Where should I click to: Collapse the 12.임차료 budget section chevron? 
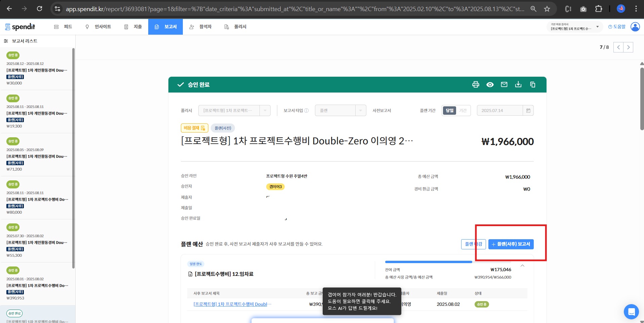point(522,266)
